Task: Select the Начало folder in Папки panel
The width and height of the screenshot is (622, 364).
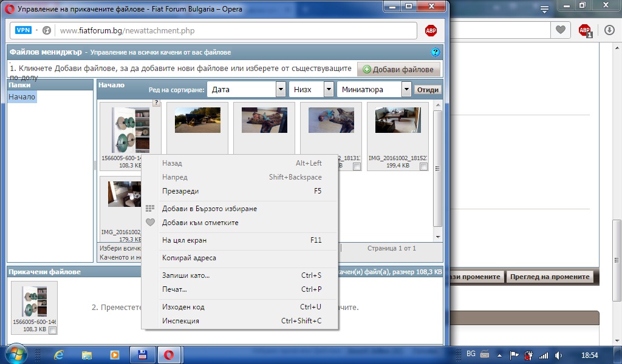Action: tap(22, 97)
